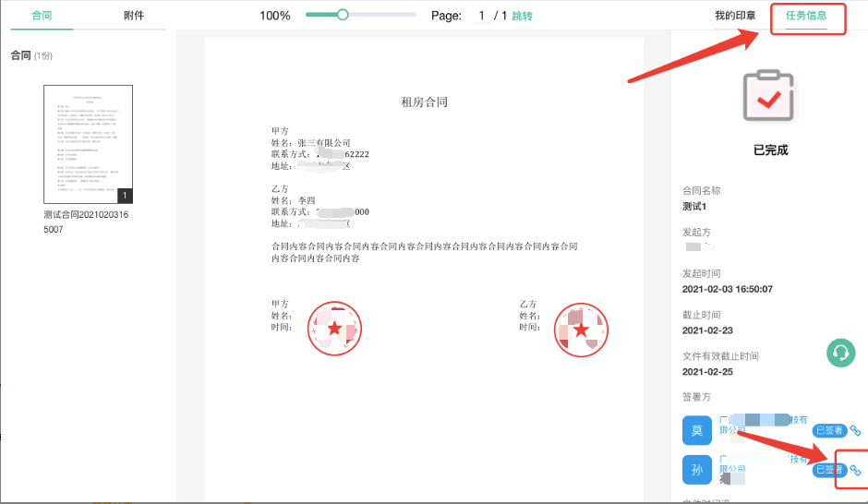Click the page number input field
Screen dimensions: 868x504
(x=481, y=16)
